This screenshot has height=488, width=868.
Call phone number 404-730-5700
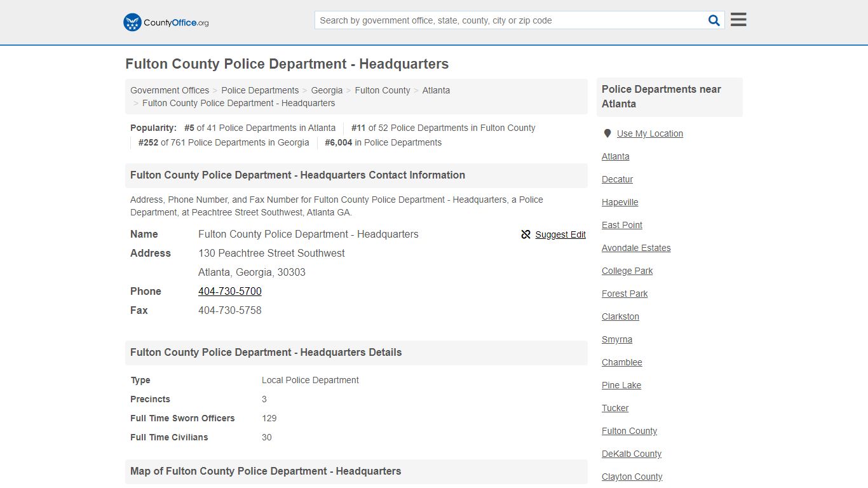pos(230,291)
